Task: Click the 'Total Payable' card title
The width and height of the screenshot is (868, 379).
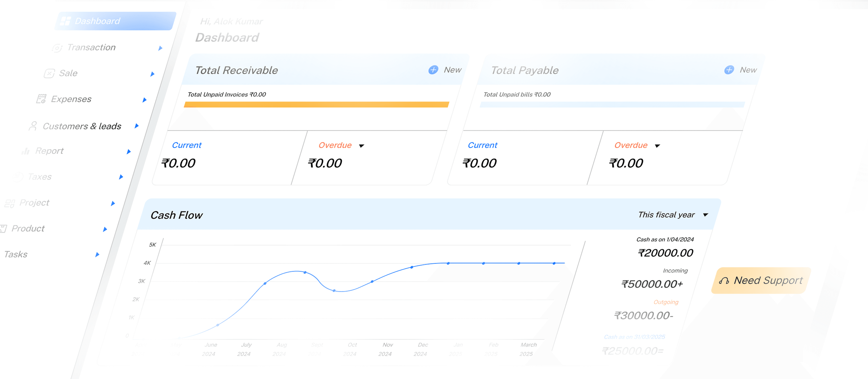Action: click(525, 70)
